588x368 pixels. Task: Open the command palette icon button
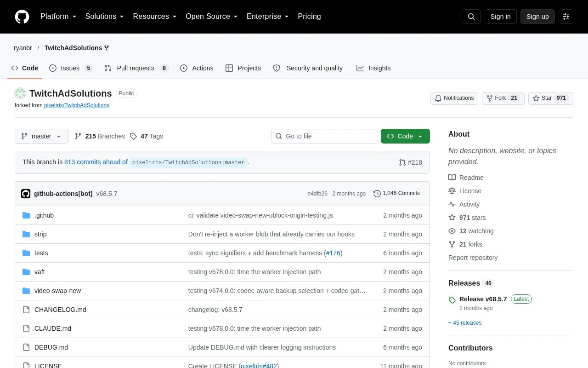pyautogui.click(x=566, y=17)
